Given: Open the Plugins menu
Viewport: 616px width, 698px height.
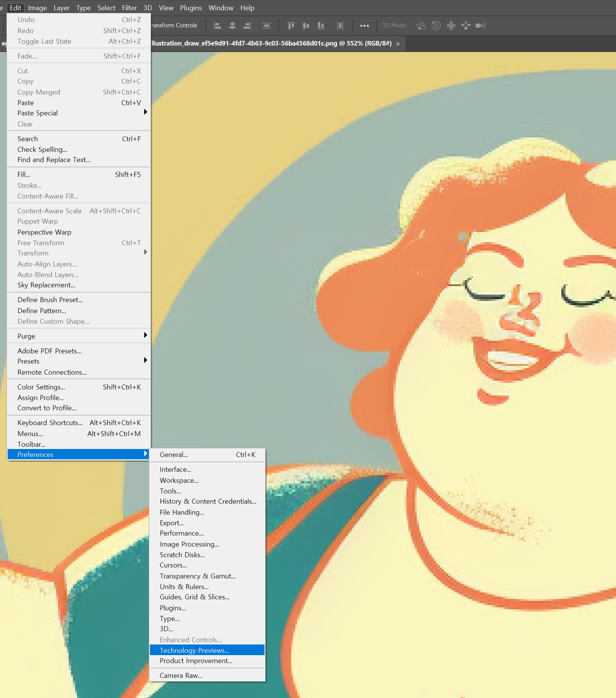Looking at the screenshot, I should tap(191, 8).
